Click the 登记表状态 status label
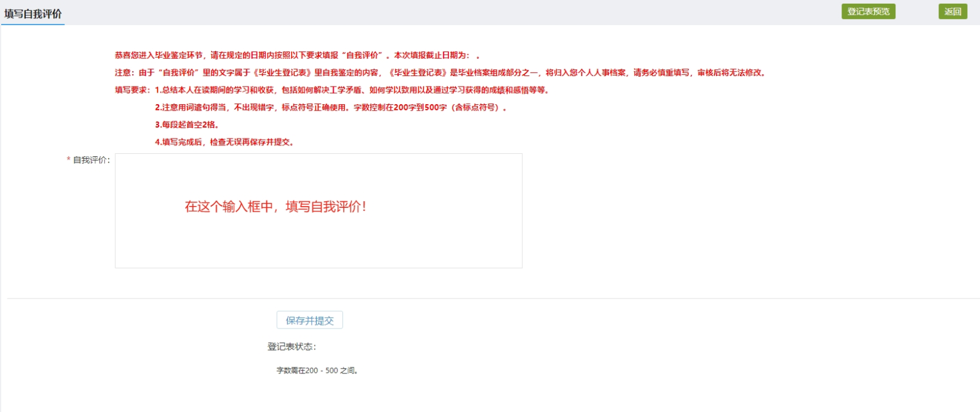Viewport: 980px width, 412px height. tap(292, 346)
